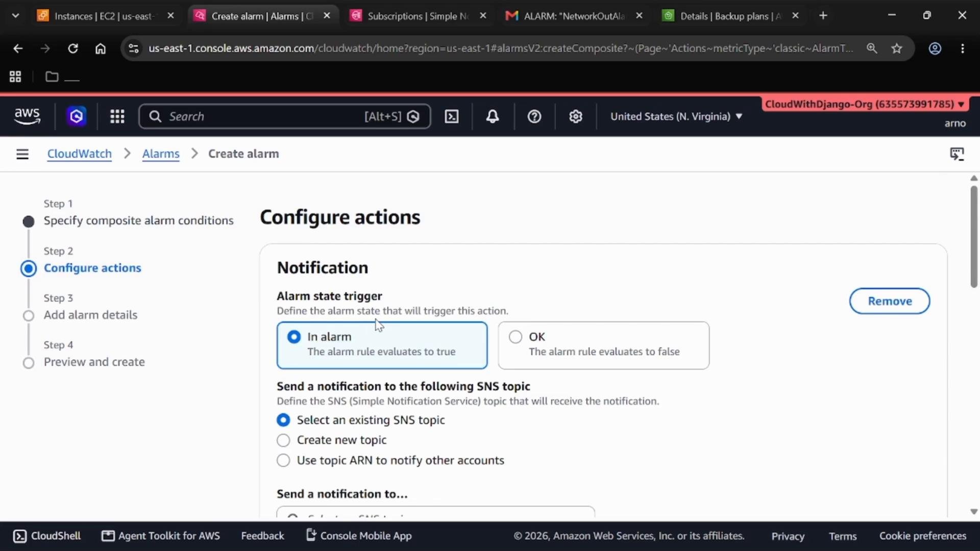
Task: Open the browser tab list chevron
Action: pos(15,16)
